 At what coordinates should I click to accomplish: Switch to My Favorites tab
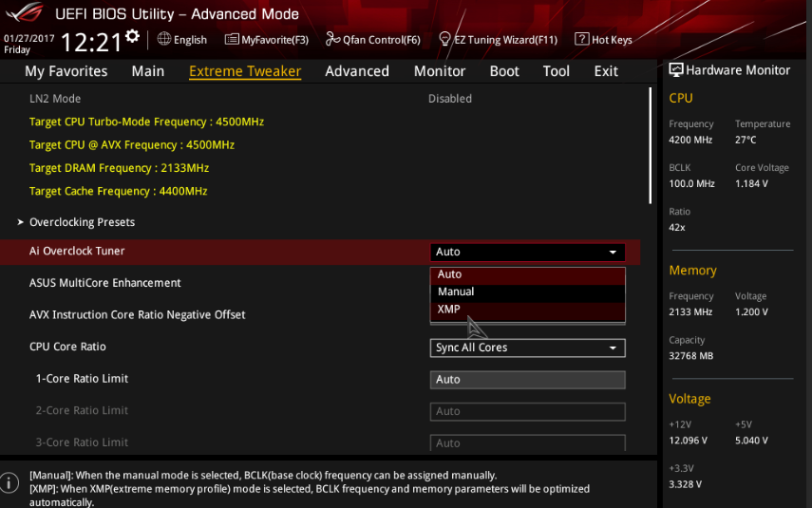(66, 71)
